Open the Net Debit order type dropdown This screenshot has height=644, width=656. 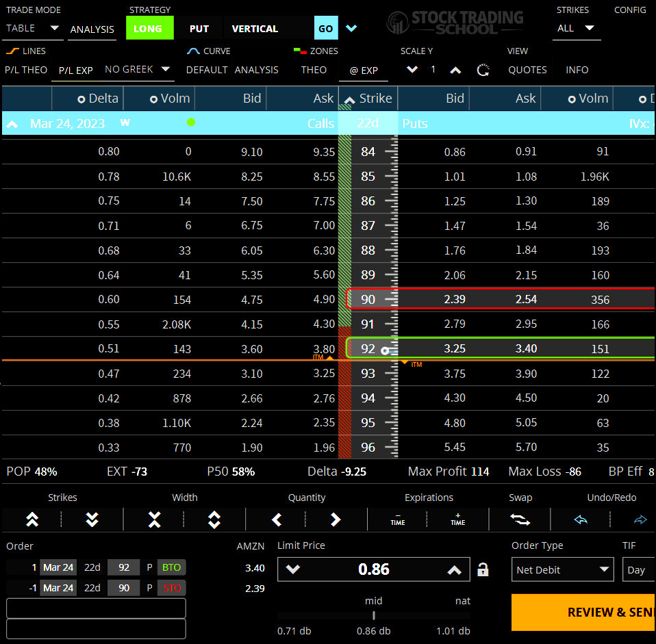coord(562,569)
